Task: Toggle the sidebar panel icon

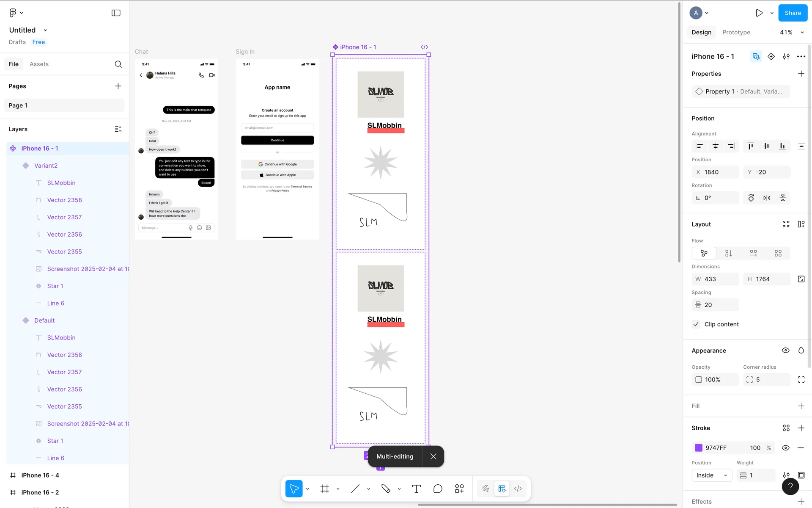Action: click(116, 13)
